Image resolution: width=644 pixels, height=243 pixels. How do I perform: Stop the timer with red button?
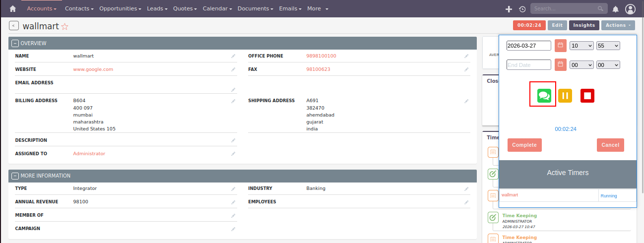(587, 96)
